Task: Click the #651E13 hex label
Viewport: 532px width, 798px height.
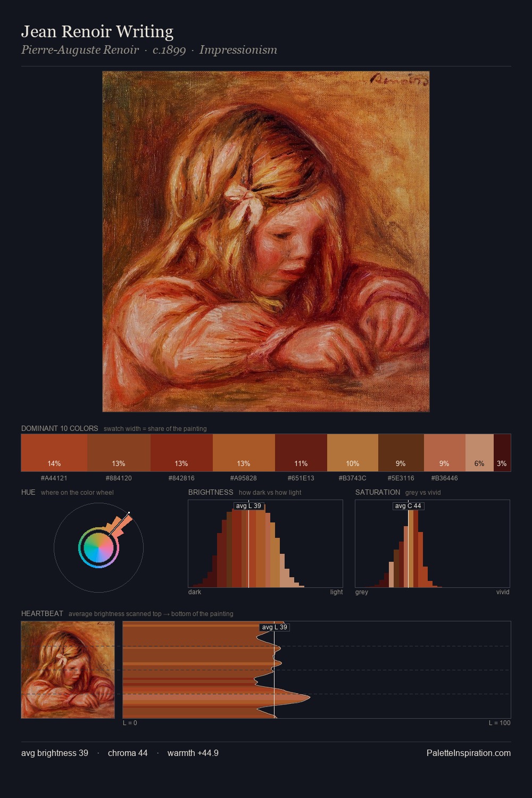Action: click(x=301, y=478)
